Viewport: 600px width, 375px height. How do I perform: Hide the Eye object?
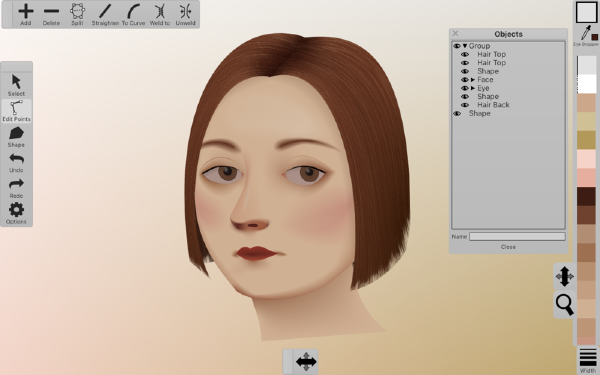465,88
